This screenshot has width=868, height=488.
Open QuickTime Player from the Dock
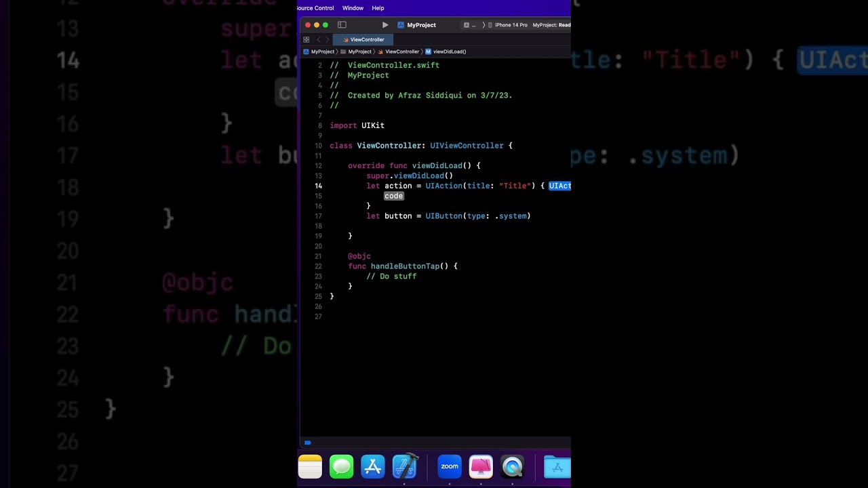pos(513,466)
